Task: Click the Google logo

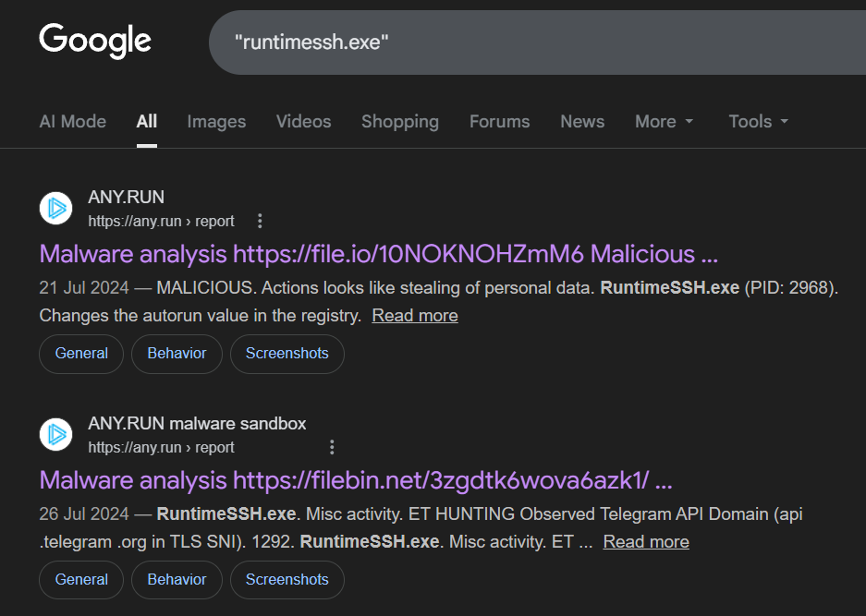Action: click(x=95, y=41)
